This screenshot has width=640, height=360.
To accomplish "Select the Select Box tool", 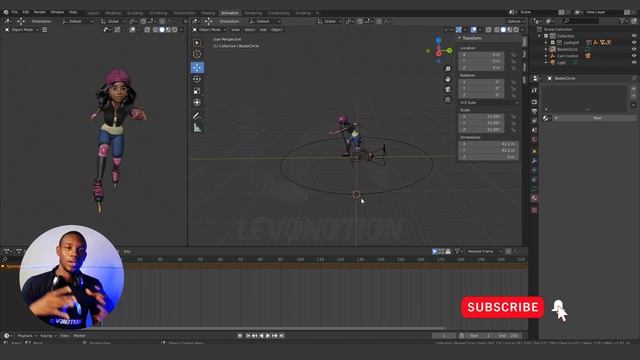I will [197, 43].
